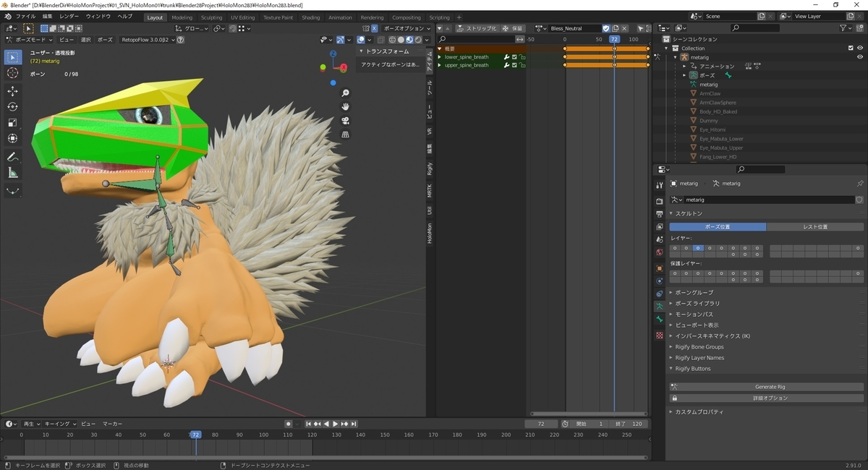
Task: Open the Pose Options dropdown
Action: click(x=407, y=28)
